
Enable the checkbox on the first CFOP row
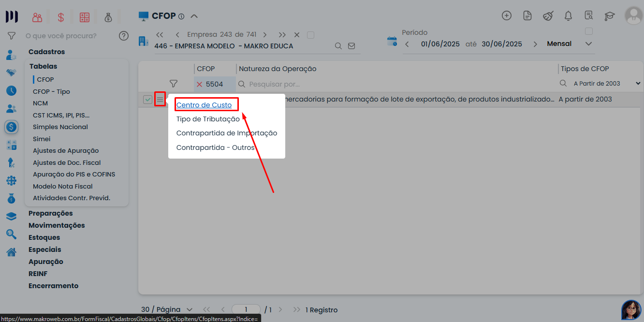click(147, 99)
